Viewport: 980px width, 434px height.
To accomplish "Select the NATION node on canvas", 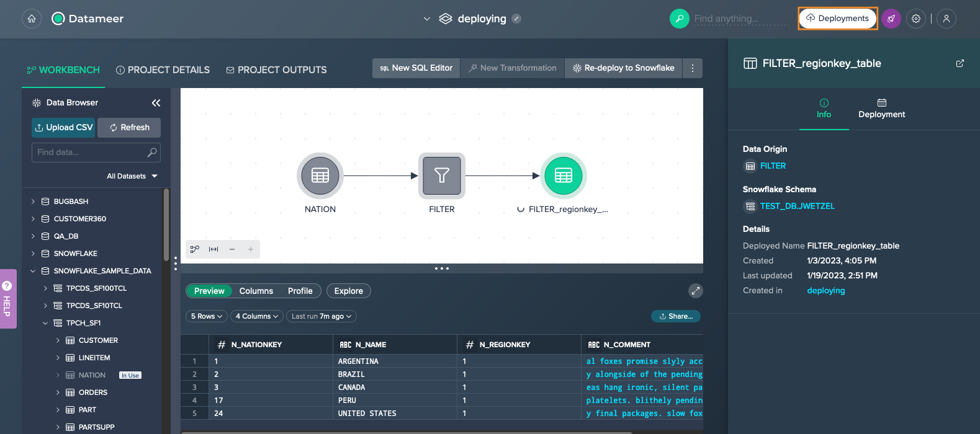I will (320, 175).
